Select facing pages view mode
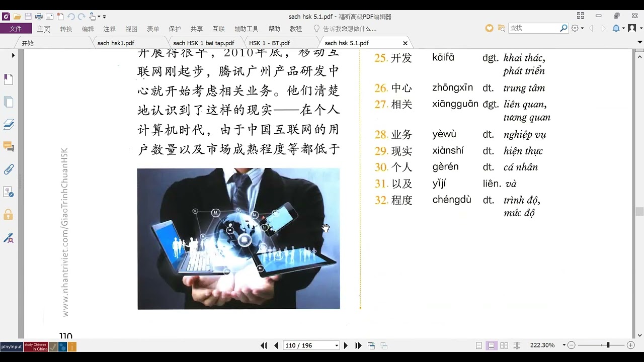Viewport: 644px width, 362px height. [x=504, y=345]
